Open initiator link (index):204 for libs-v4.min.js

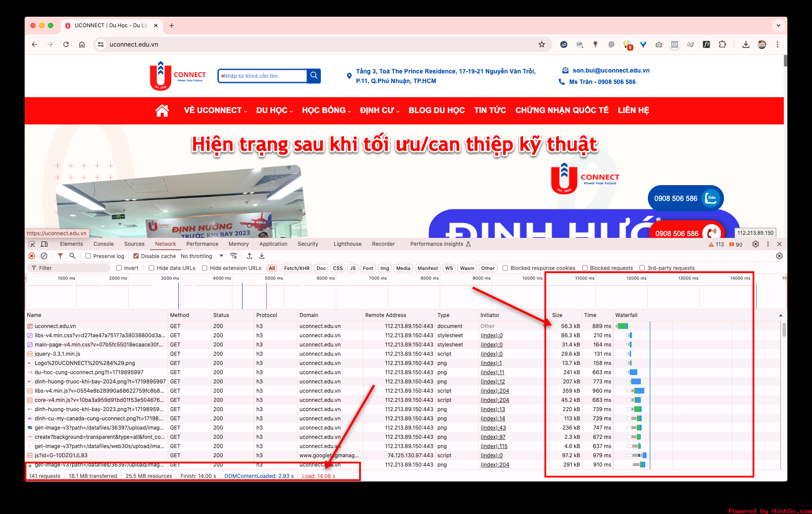(495, 390)
